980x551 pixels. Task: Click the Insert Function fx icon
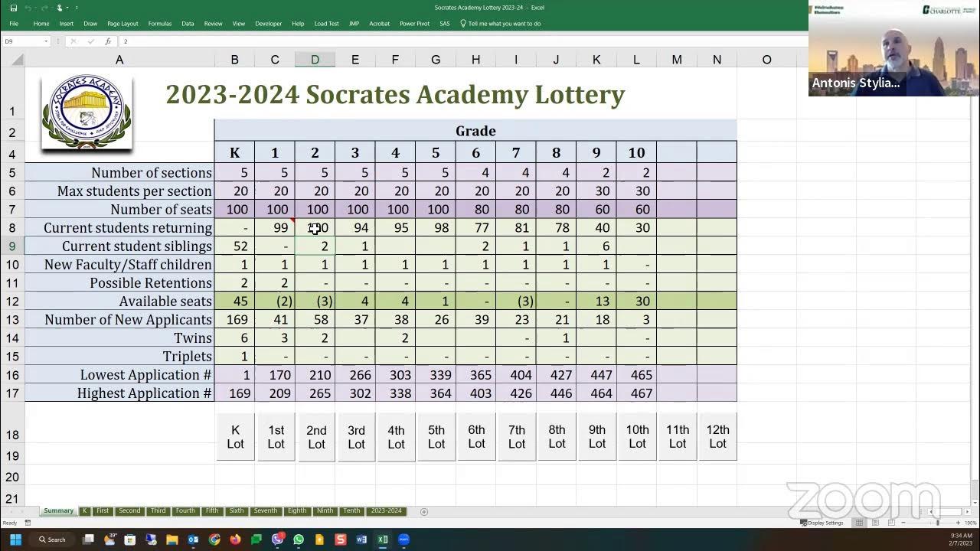[x=108, y=41]
